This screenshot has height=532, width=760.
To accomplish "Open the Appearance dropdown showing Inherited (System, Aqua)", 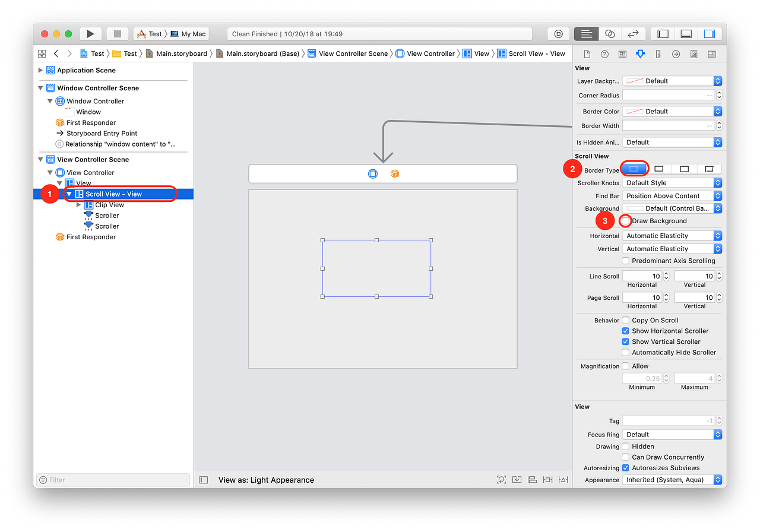I will coord(672,479).
